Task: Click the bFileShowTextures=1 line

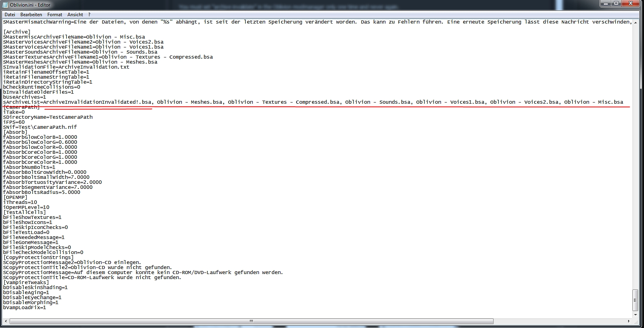Action: pos(32,217)
